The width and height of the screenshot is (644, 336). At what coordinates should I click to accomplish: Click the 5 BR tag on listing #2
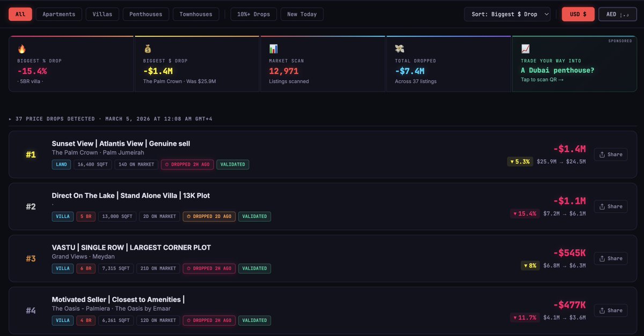86,216
